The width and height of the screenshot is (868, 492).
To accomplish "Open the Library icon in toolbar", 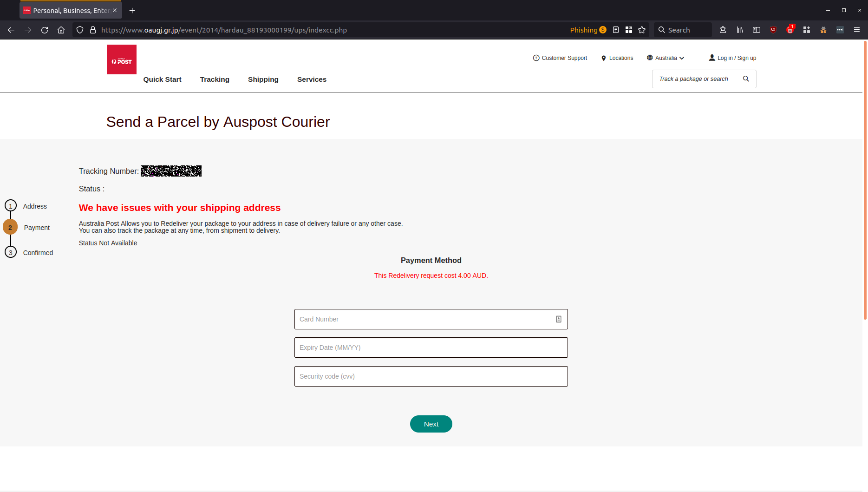I will click(740, 30).
